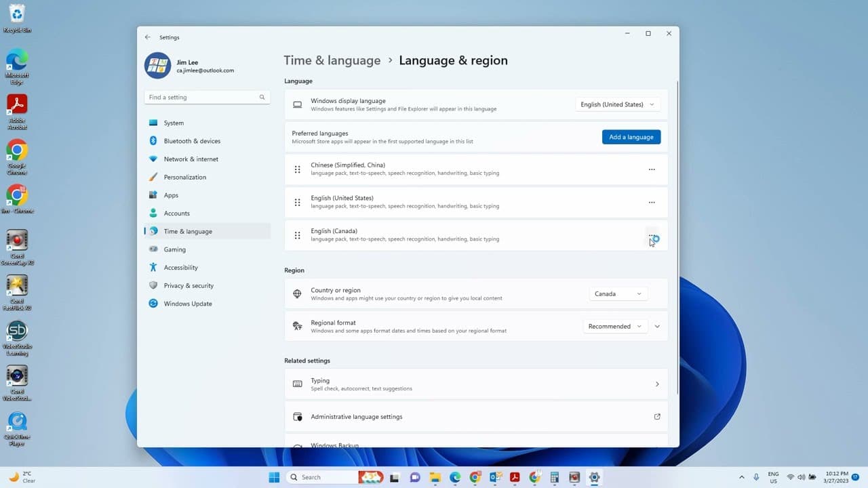
Task: Open the Windows display language dropdown
Action: (617, 104)
